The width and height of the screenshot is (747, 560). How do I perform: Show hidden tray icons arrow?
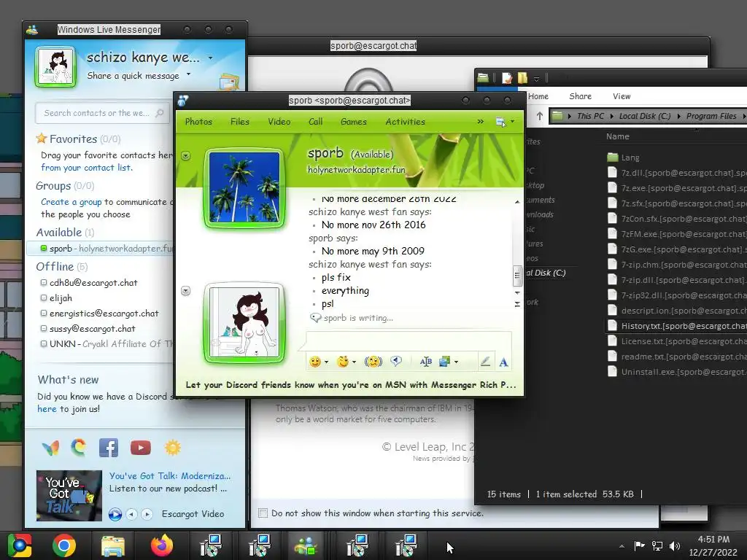coord(622,546)
